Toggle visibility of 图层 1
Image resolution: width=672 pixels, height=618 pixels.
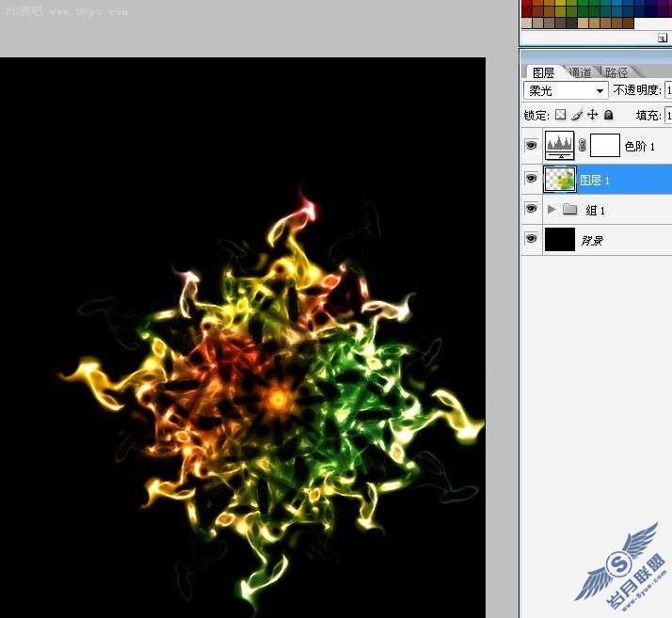[532, 178]
